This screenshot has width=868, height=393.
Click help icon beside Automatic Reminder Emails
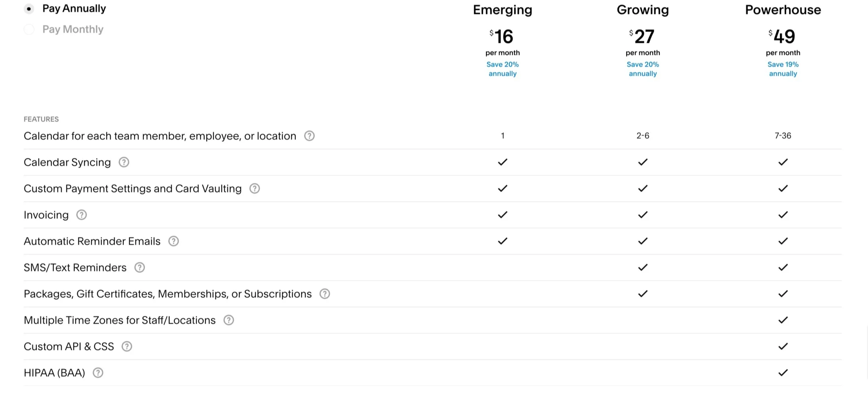[x=173, y=241]
